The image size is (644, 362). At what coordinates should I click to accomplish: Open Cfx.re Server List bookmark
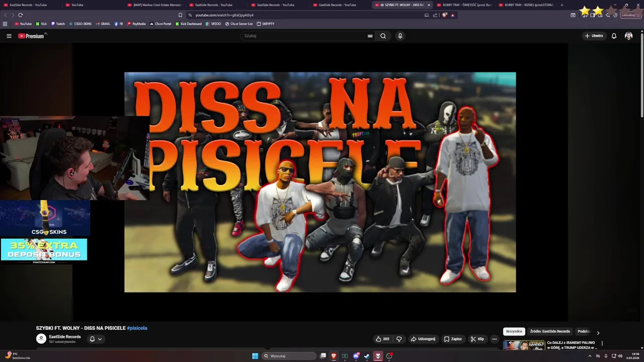click(239, 24)
